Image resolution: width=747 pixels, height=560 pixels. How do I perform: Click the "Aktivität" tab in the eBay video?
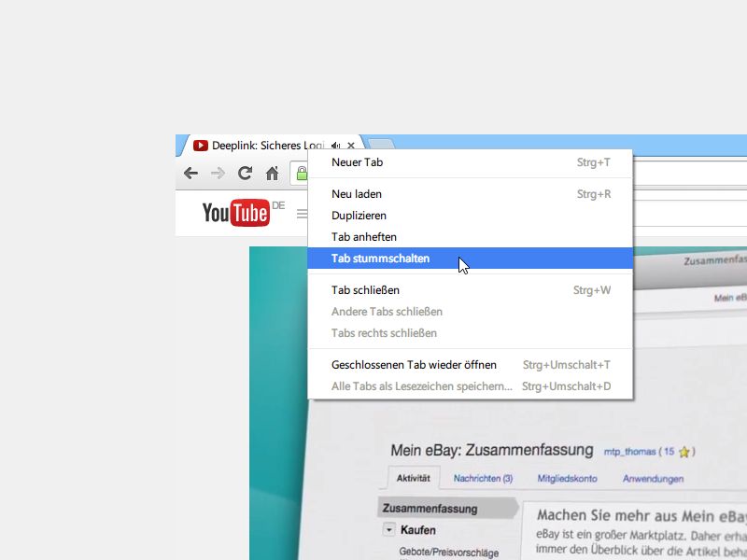(x=414, y=478)
